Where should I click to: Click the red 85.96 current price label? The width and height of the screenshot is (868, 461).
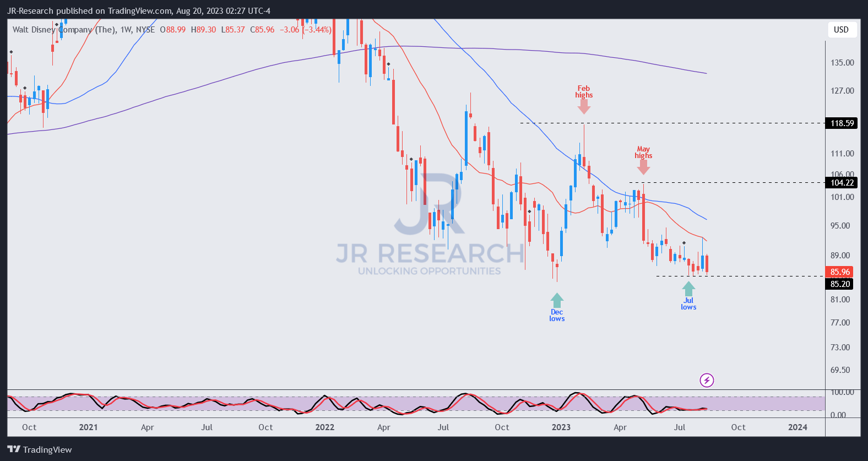click(840, 272)
